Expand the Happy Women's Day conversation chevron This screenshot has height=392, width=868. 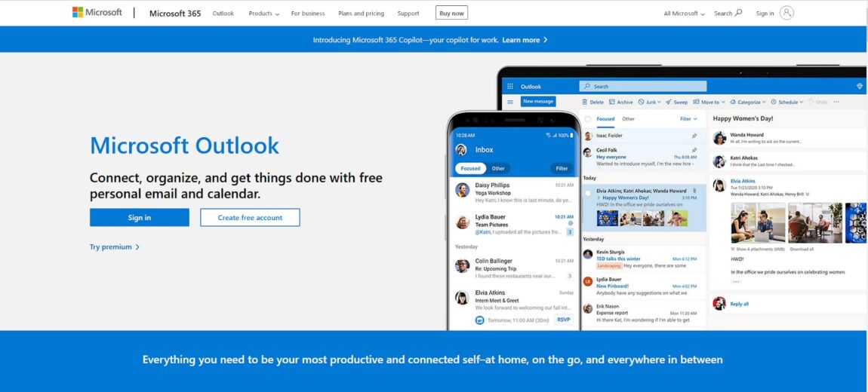pos(599,198)
